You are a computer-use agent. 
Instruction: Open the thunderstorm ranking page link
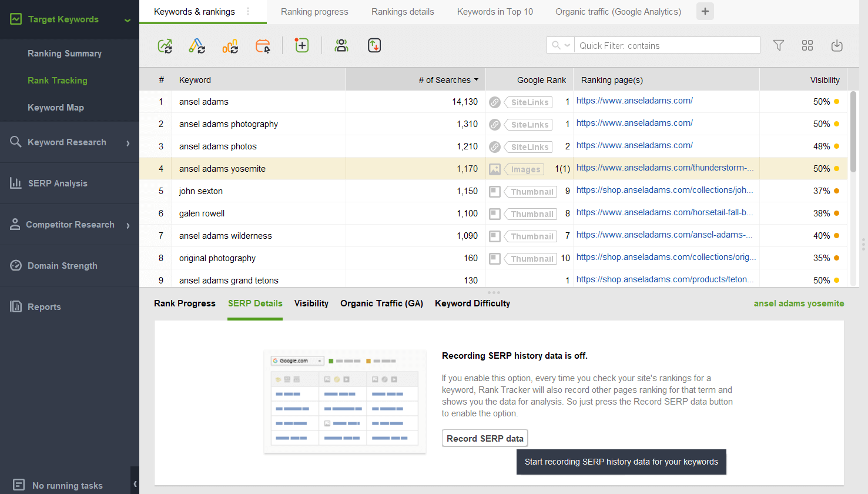(x=665, y=168)
